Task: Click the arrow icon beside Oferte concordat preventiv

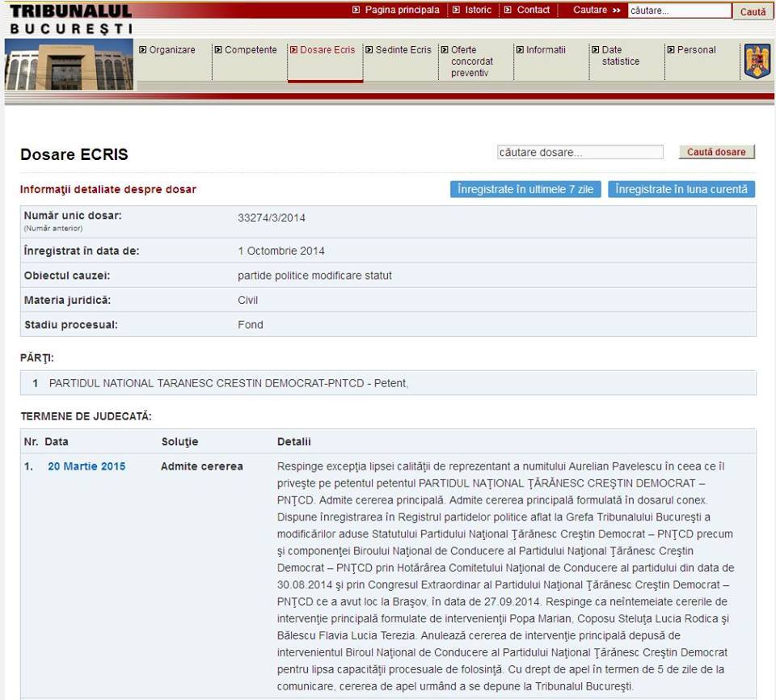Action: tap(445, 49)
